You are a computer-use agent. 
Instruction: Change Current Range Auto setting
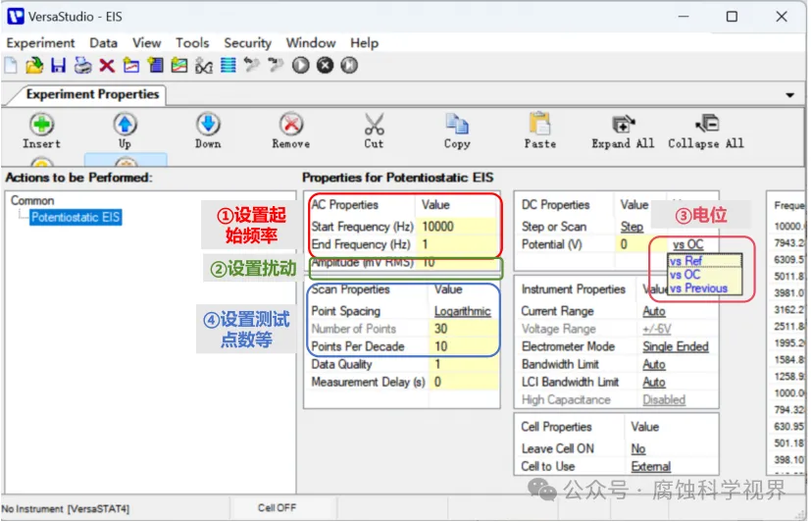click(x=654, y=312)
